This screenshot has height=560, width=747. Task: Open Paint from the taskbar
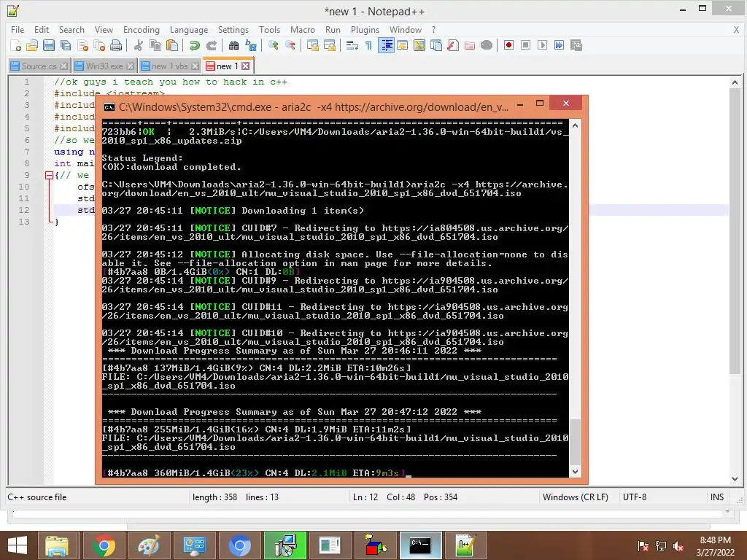pyautogui.click(x=149, y=545)
